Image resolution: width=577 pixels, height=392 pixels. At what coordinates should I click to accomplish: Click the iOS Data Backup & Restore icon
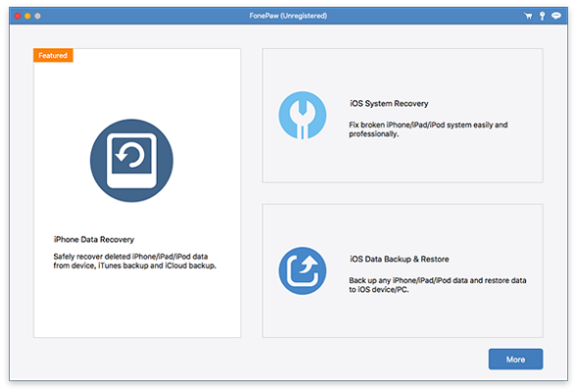(303, 270)
